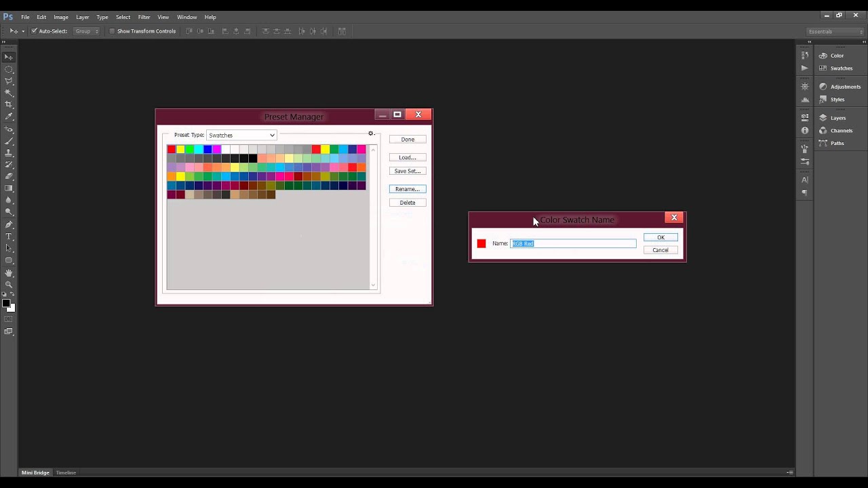The image size is (868, 488).
Task: Click swatch list scroll-down arrow
Action: (x=374, y=286)
